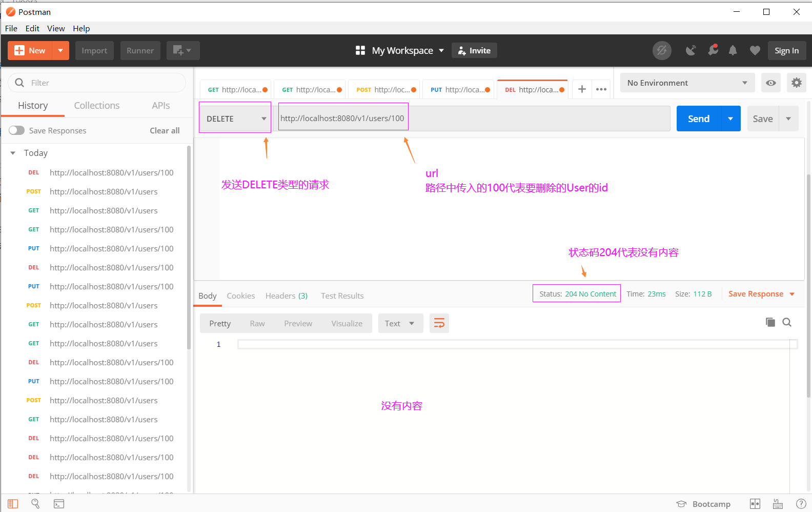This screenshot has height=512, width=812.
Task: Switch to the APIs sidebar tab
Action: pyautogui.click(x=160, y=105)
